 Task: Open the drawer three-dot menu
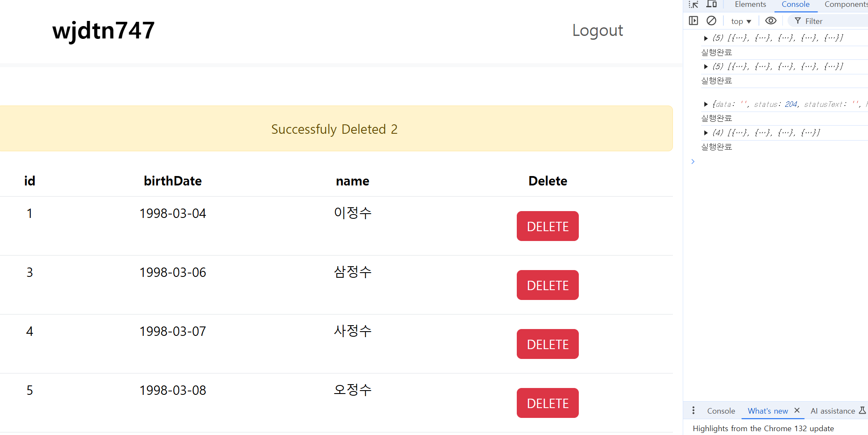(x=693, y=411)
